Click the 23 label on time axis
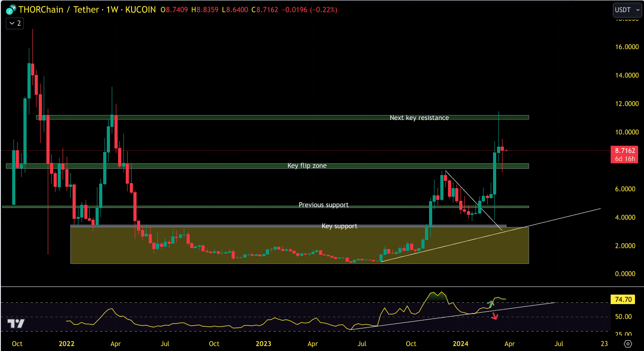Image resolution: width=644 pixels, height=351 pixels. pos(604,344)
